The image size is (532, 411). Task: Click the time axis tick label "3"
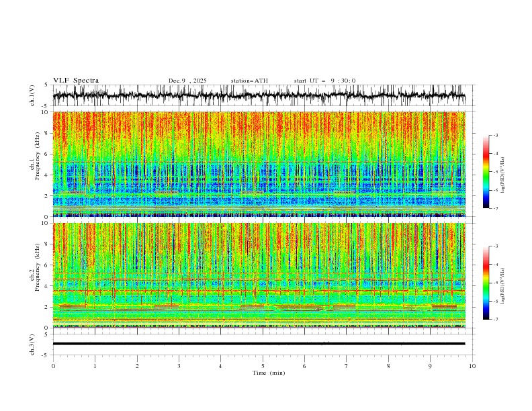(179, 366)
